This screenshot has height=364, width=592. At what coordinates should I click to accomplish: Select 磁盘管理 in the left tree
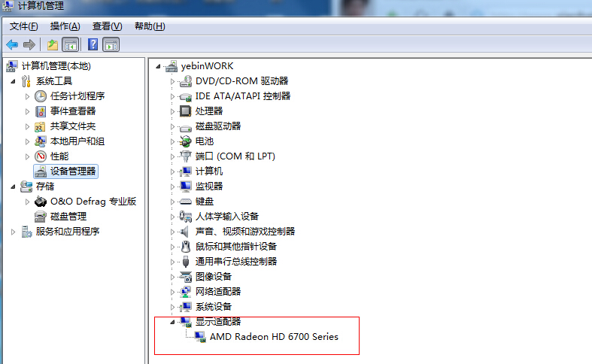(x=68, y=217)
